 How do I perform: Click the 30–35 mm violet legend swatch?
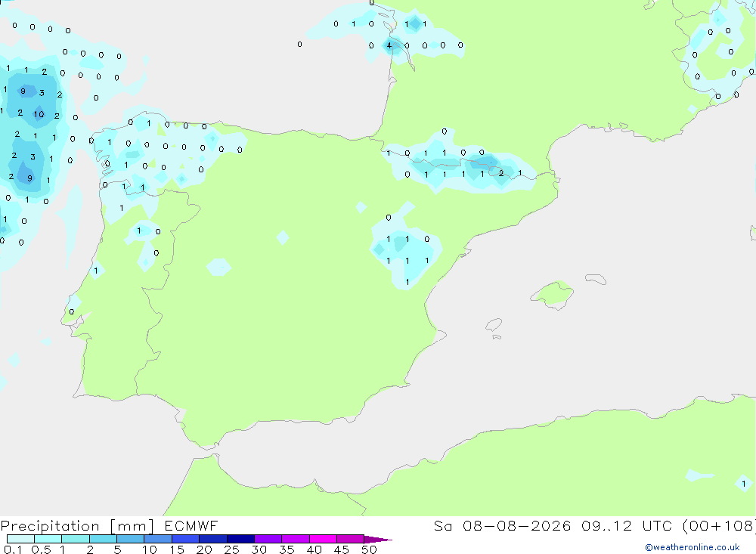point(268,539)
